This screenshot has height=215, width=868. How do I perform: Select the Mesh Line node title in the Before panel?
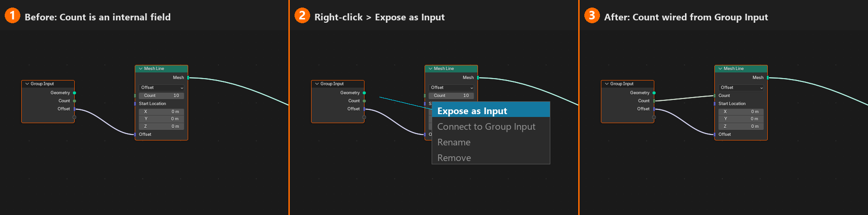click(154, 69)
